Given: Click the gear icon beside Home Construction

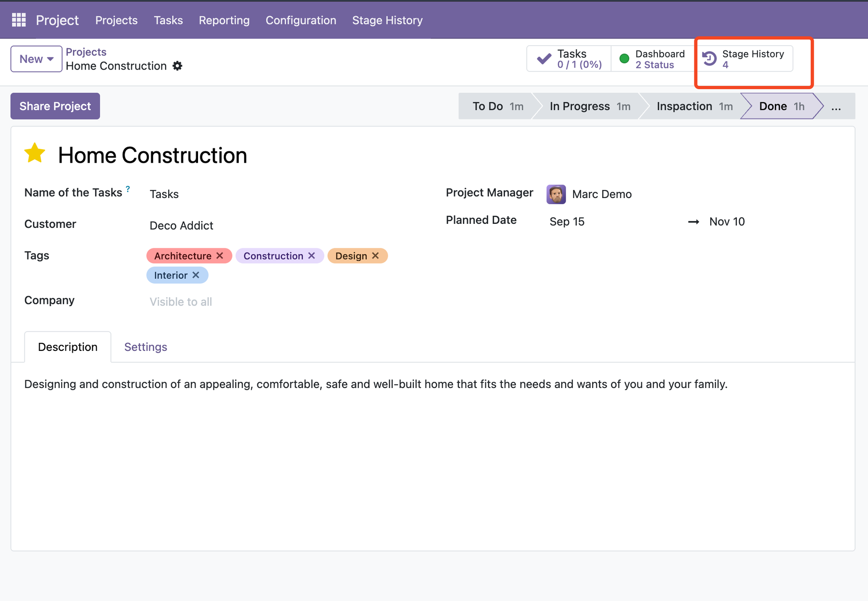Looking at the screenshot, I should 177,66.
